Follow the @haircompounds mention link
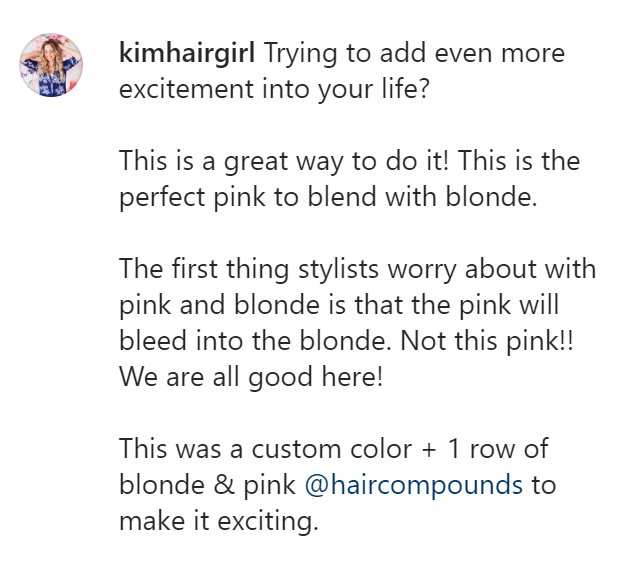Image resolution: width=642 pixels, height=561 pixels. tap(414, 486)
